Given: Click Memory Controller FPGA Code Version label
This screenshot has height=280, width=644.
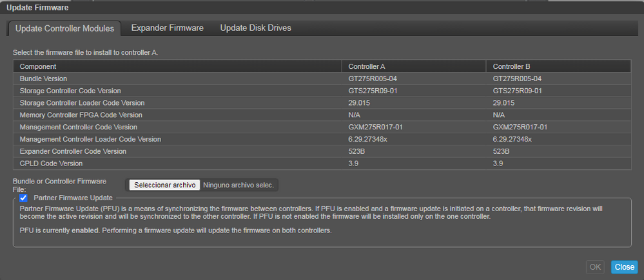Looking at the screenshot, I should 81,115.
